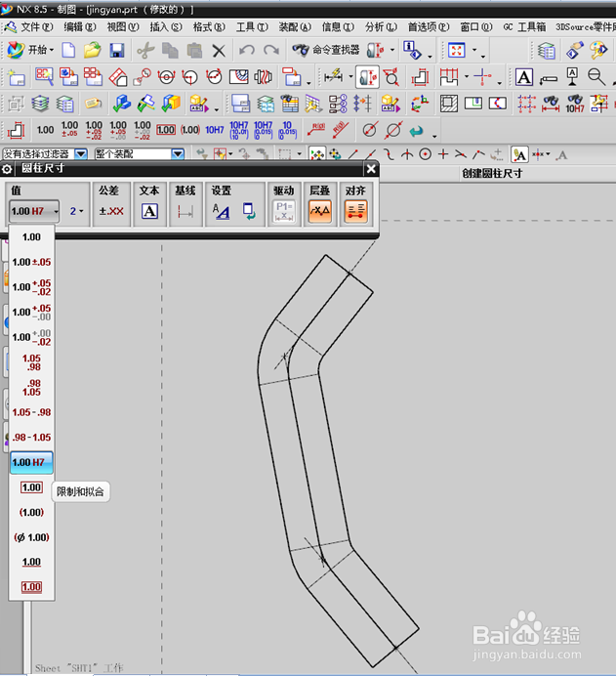Undo the last action
Image resolution: width=616 pixels, height=676 pixels.
247,51
